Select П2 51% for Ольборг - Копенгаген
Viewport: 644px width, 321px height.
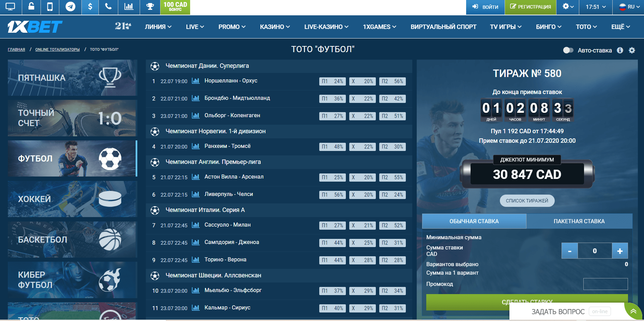coord(392,116)
